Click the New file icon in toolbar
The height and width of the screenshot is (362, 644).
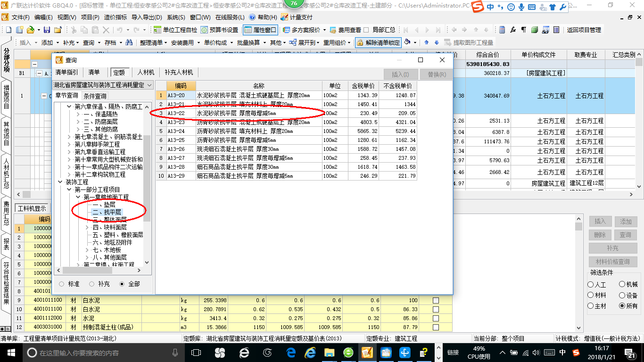coord(9,30)
